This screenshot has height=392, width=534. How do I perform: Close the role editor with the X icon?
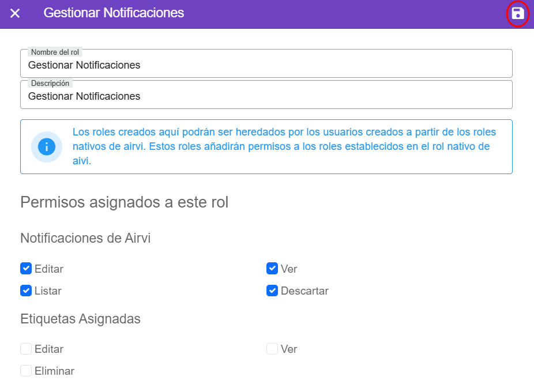[15, 13]
